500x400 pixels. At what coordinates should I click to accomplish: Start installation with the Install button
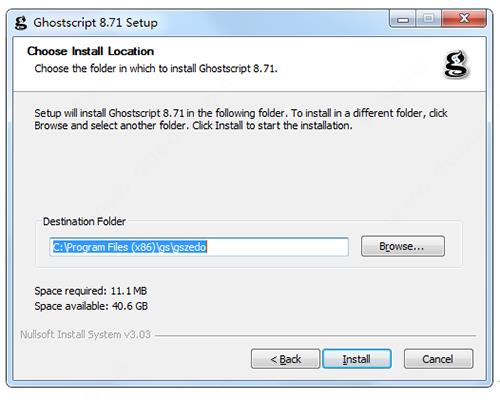point(357,359)
